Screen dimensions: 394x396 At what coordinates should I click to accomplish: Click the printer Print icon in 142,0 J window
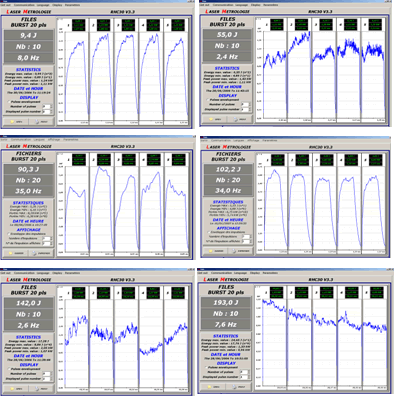coord(37,389)
